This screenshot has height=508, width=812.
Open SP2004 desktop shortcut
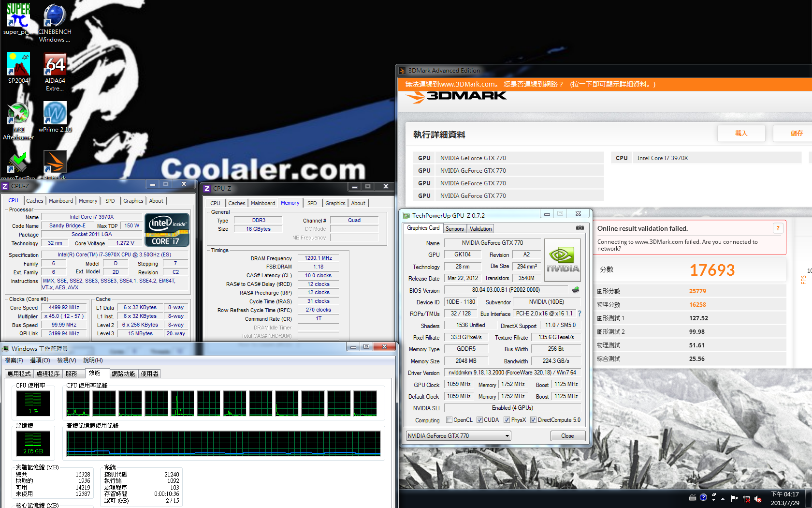[x=18, y=68]
